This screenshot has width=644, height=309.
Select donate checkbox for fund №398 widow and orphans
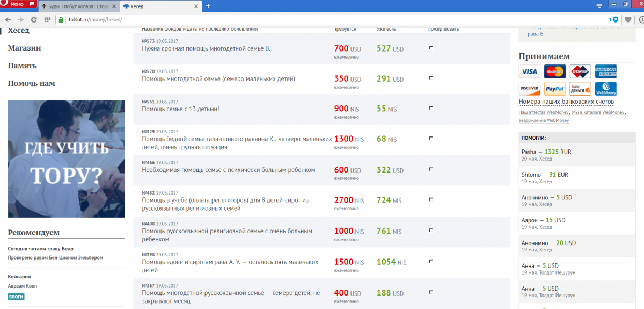(x=431, y=262)
